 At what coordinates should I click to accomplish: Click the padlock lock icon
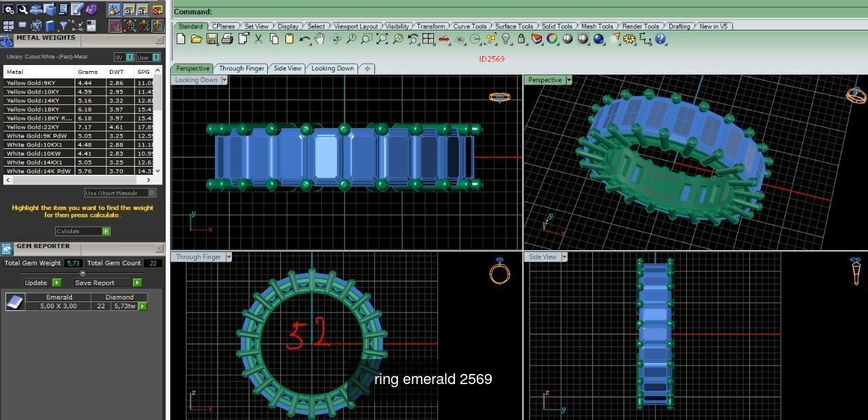[x=521, y=39]
